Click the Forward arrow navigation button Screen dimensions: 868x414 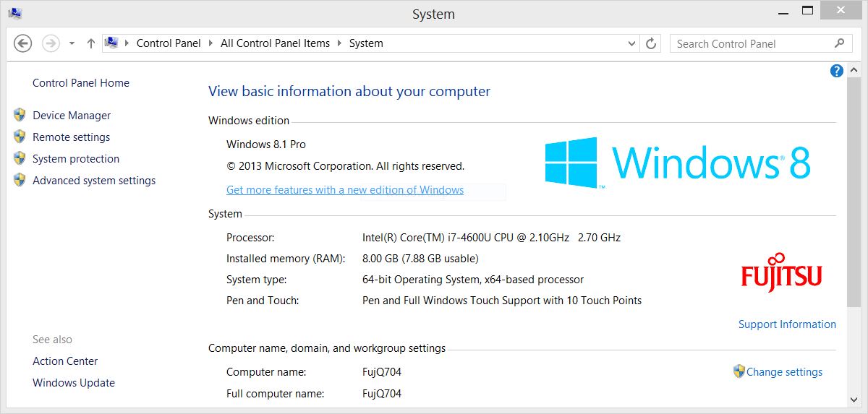click(x=51, y=43)
